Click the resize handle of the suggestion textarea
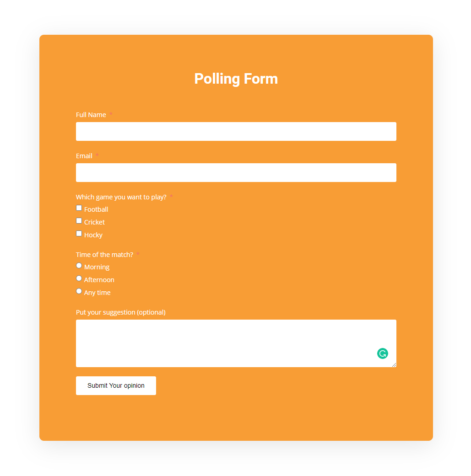This screenshot has height=476, width=471. tap(394, 364)
